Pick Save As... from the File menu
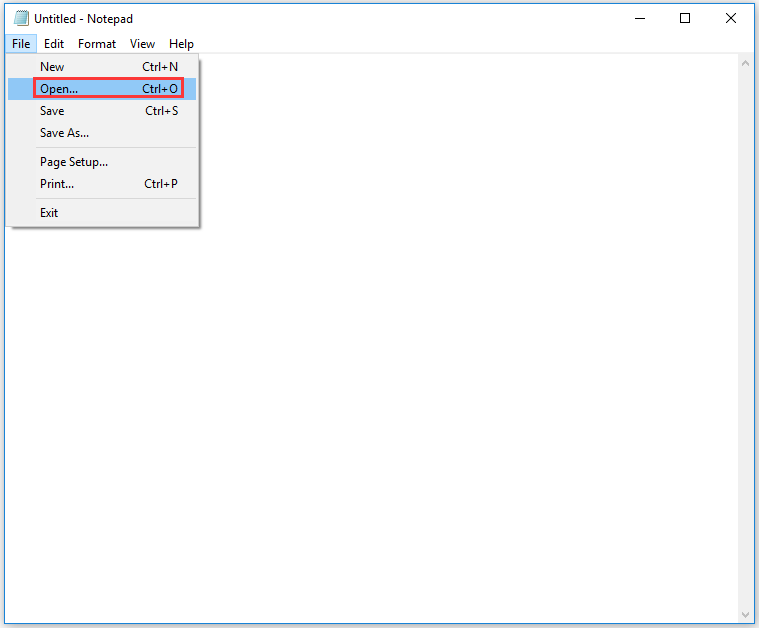This screenshot has height=628, width=759. click(x=64, y=133)
